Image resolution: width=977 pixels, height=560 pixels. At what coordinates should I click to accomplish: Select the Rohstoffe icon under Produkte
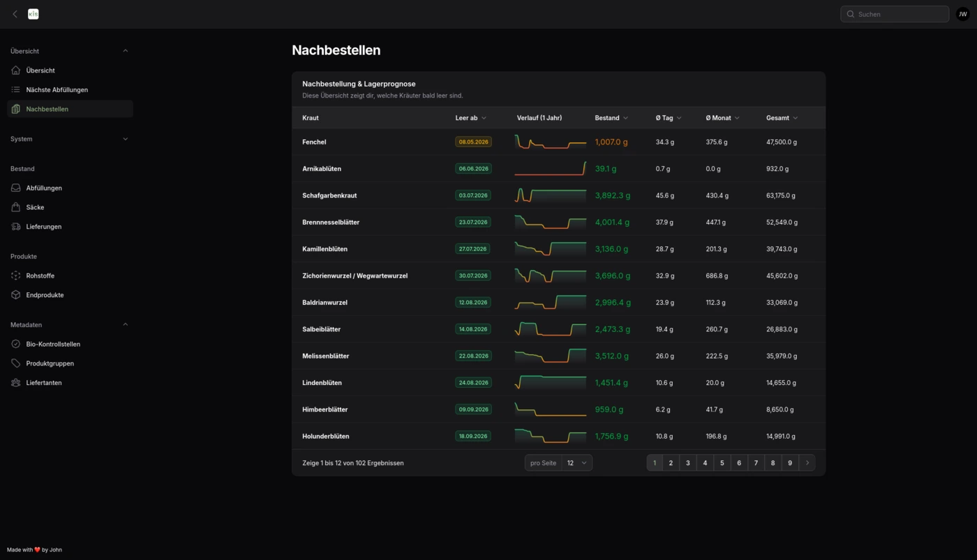[16, 276]
